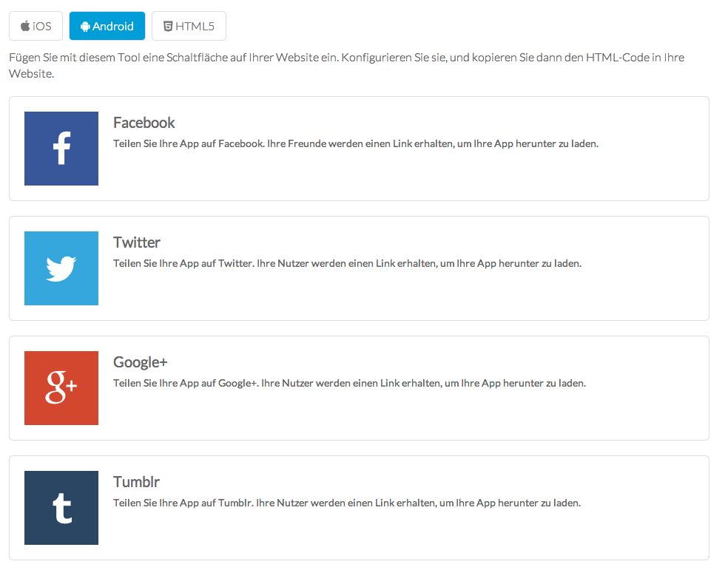Click the Google+ sharing description text
Viewport: 728px width, 584px height.
click(x=349, y=384)
